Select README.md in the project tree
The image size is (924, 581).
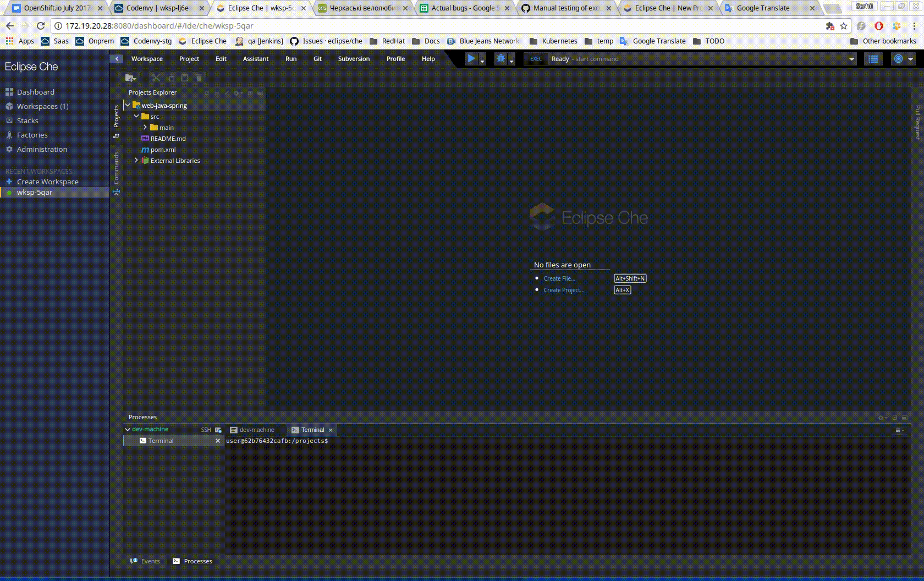coord(168,139)
